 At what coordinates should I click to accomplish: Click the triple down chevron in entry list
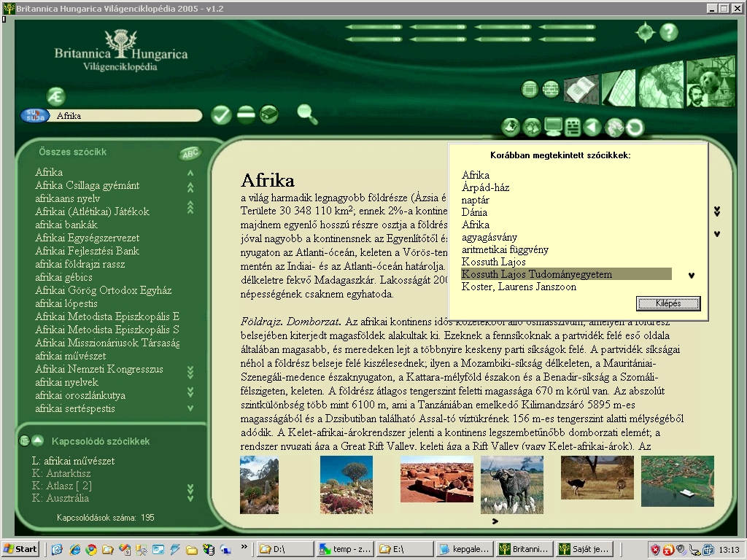point(190,372)
